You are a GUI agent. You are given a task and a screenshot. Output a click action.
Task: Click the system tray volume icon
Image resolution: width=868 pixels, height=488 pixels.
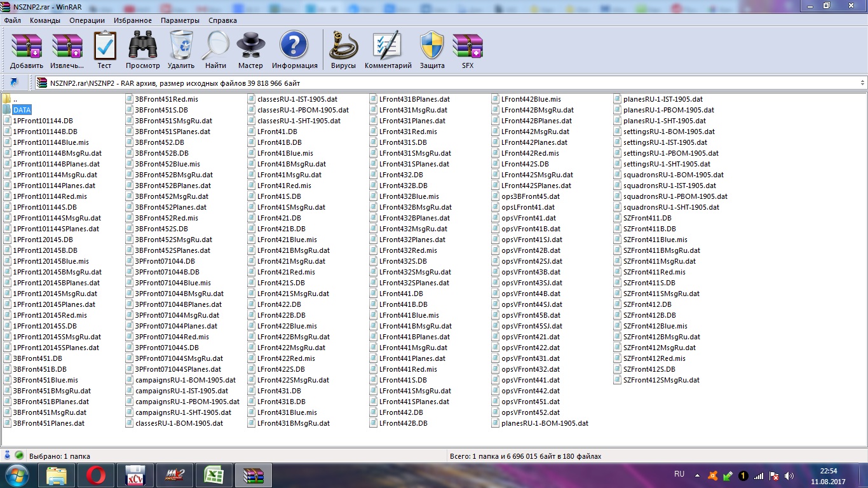(x=789, y=475)
